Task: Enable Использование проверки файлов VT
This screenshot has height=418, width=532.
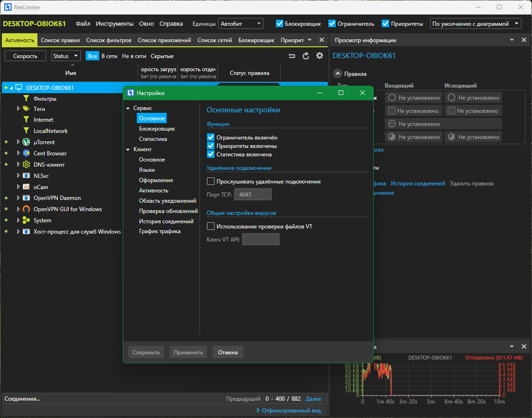Action: 211,227
